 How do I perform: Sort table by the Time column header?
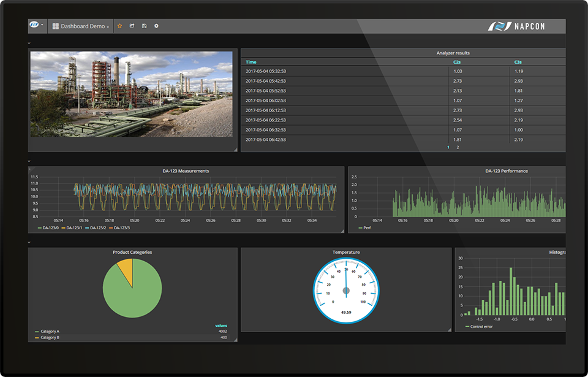(x=251, y=62)
